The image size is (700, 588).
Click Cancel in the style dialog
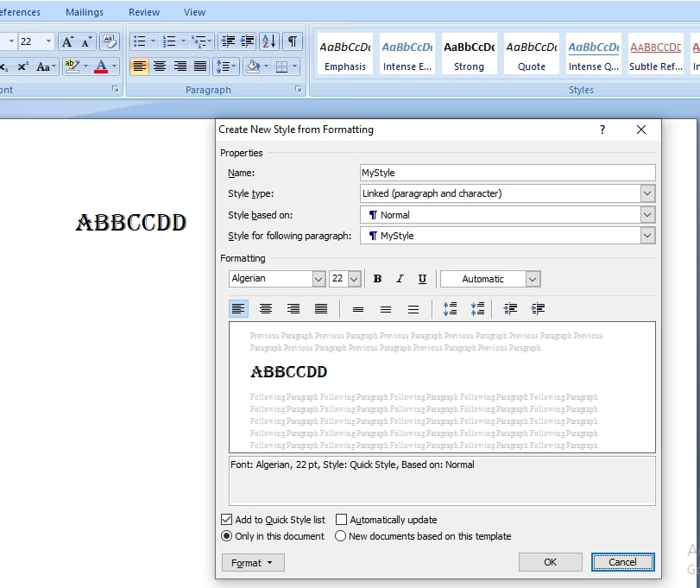pyautogui.click(x=623, y=562)
